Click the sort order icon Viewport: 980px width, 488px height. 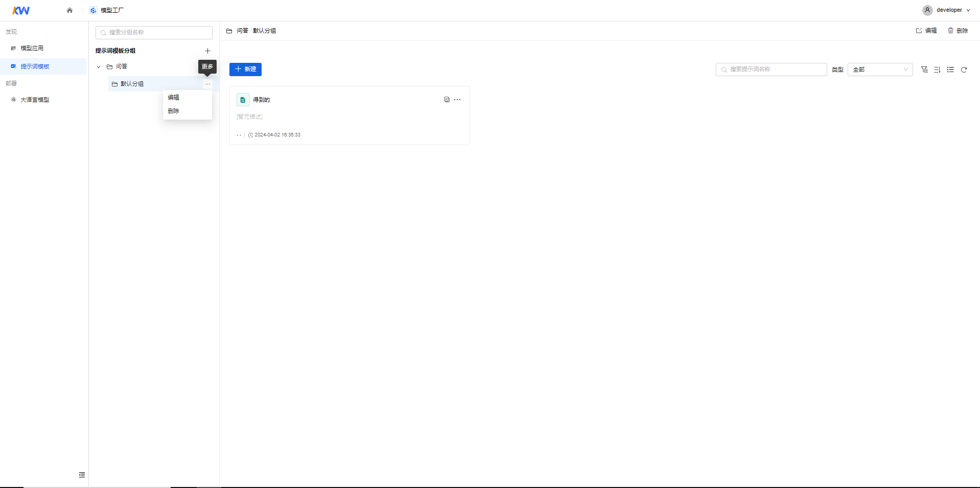(937, 69)
